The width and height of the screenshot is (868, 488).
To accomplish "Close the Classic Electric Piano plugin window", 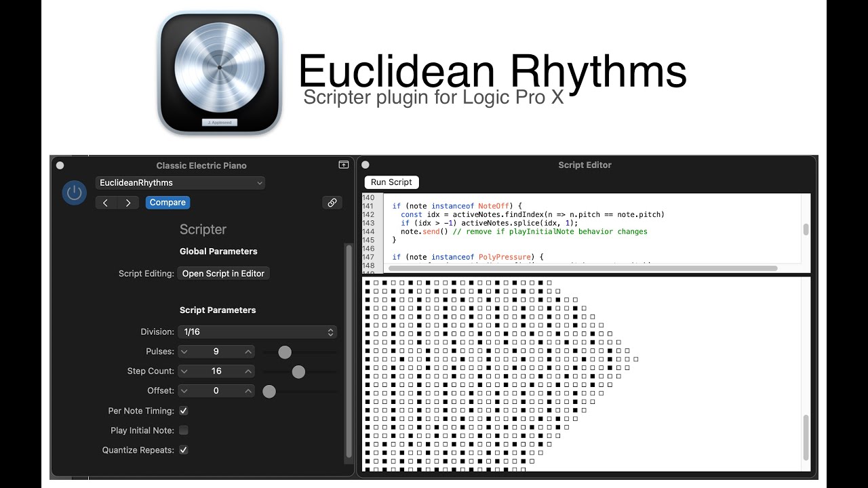I will (60, 165).
